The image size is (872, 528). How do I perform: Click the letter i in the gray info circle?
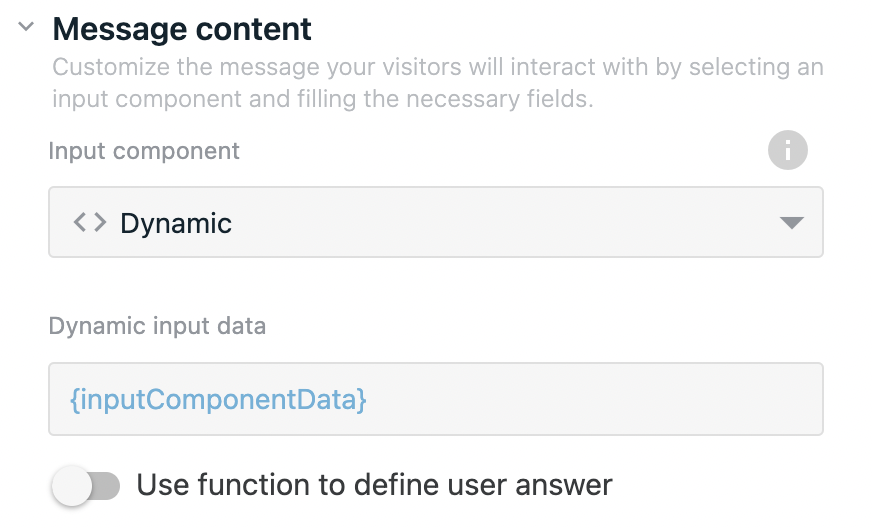(x=787, y=150)
